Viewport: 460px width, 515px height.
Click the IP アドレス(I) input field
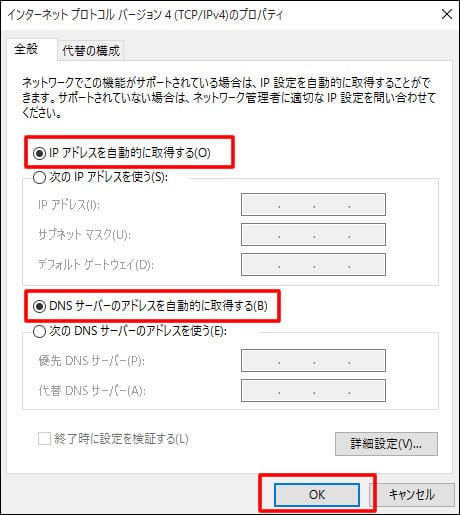point(313,204)
